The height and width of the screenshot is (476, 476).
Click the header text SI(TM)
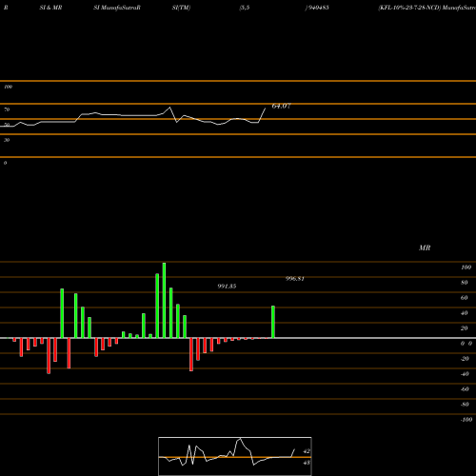(x=181, y=8)
